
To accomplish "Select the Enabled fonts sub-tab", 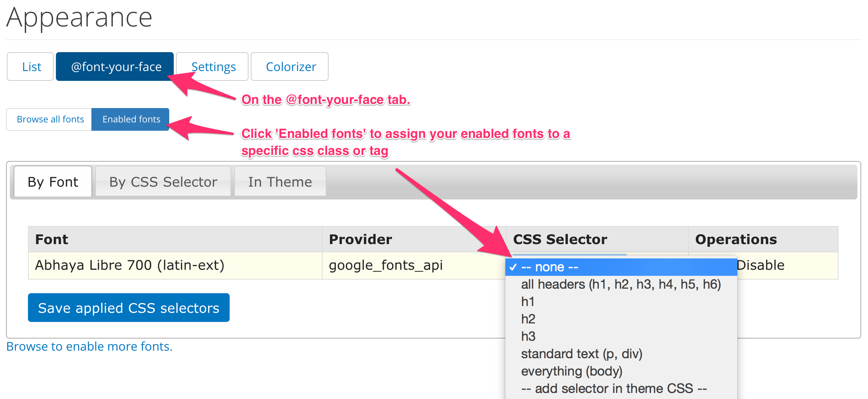I will tap(131, 119).
